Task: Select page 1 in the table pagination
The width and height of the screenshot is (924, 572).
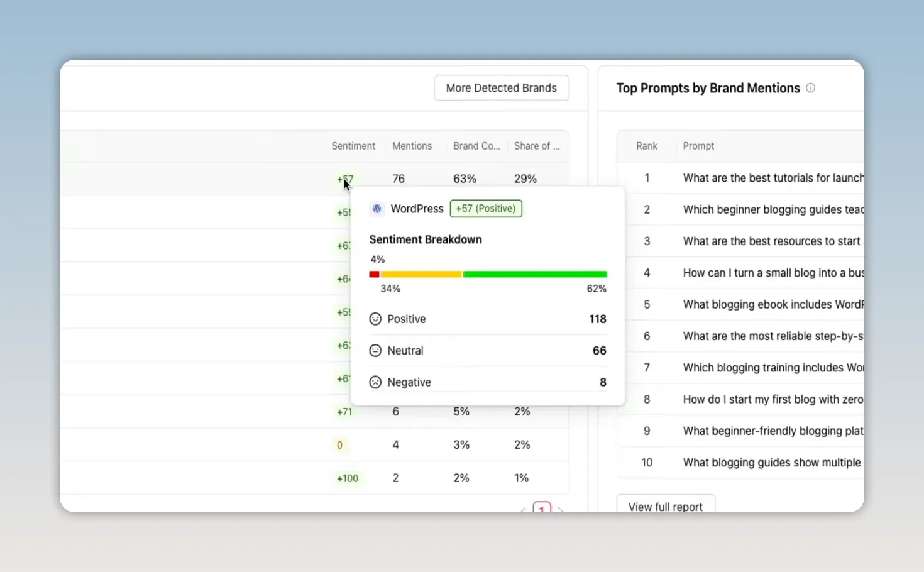Action: (542, 508)
